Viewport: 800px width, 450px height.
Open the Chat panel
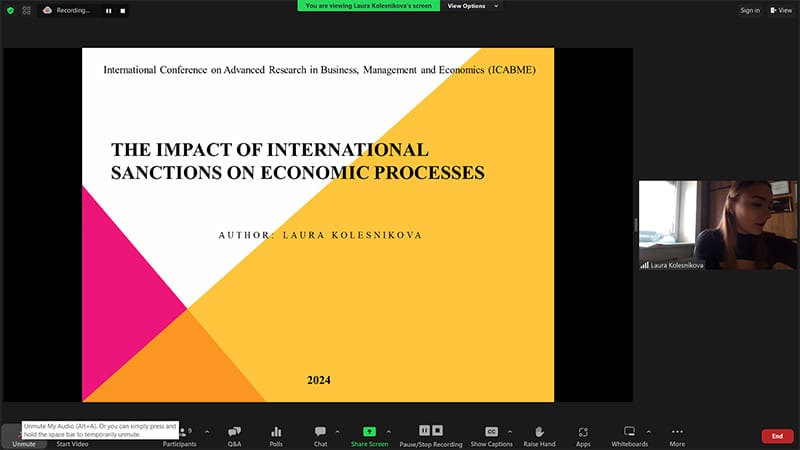tap(320, 435)
